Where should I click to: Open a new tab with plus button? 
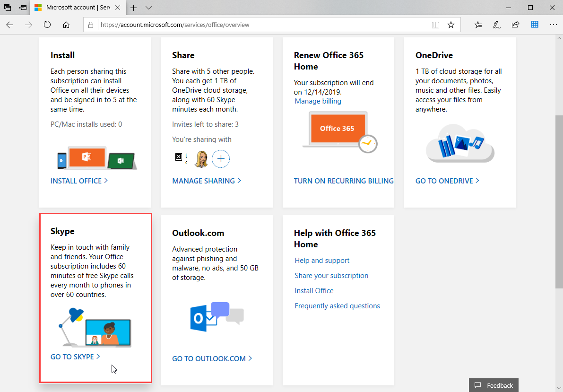coord(134,8)
